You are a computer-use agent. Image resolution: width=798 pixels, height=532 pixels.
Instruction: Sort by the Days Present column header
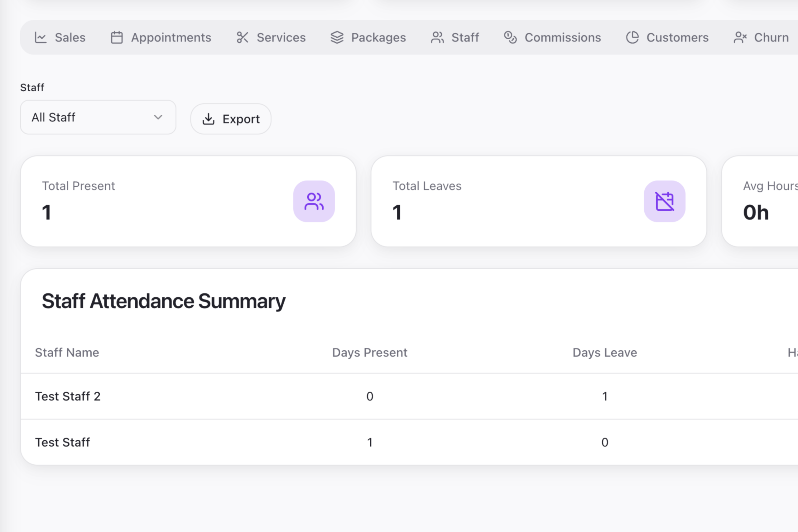(x=369, y=352)
